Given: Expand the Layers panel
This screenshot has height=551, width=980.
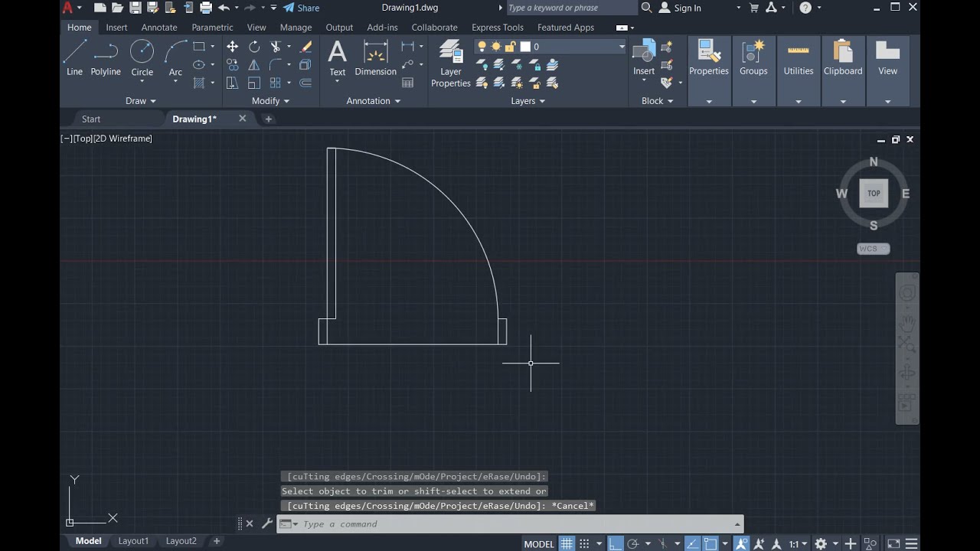Looking at the screenshot, I should coord(528,101).
